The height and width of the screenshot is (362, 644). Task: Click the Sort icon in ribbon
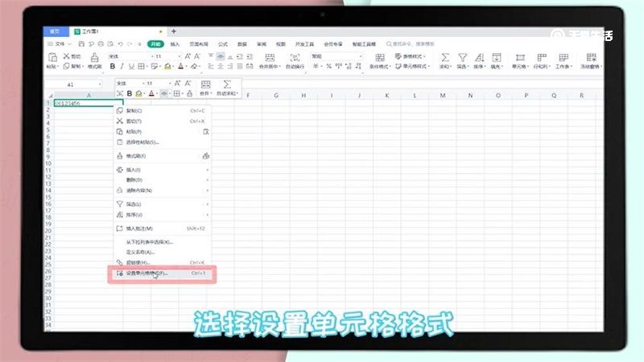(x=479, y=57)
